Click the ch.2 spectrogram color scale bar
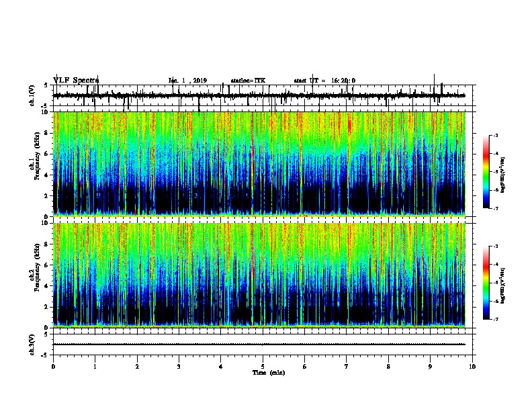Viewport: 532px width, 411px height. click(486, 283)
